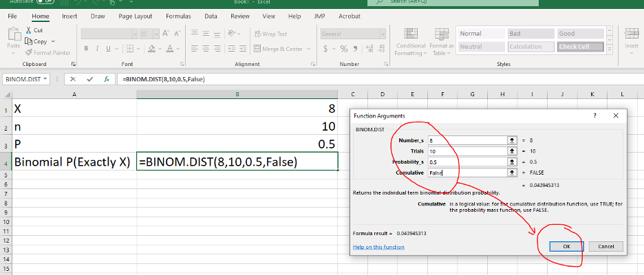Click the Cumulative input field
644x275 pixels.
point(467,173)
